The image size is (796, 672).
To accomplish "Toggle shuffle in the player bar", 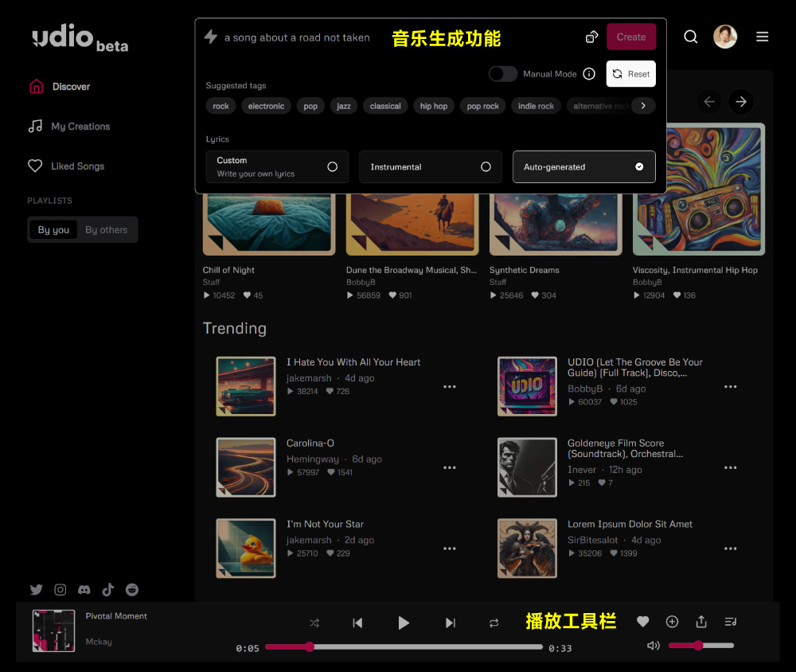I will tap(314, 623).
